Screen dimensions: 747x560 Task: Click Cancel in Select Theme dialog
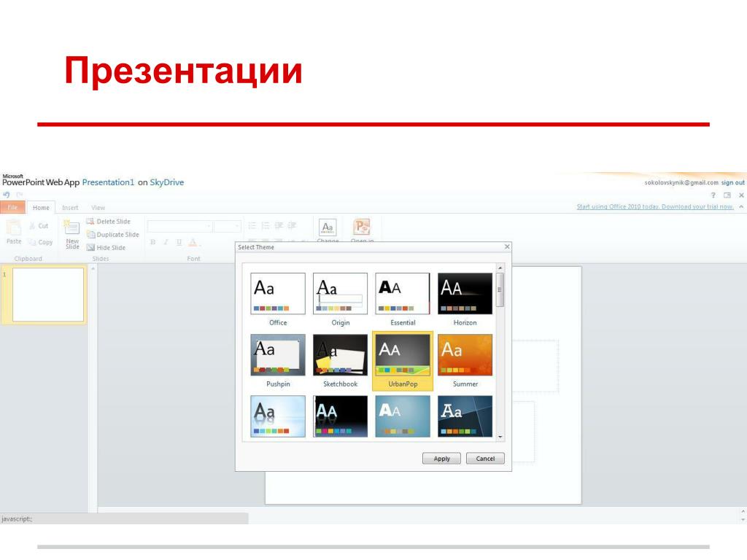pyautogui.click(x=485, y=459)
